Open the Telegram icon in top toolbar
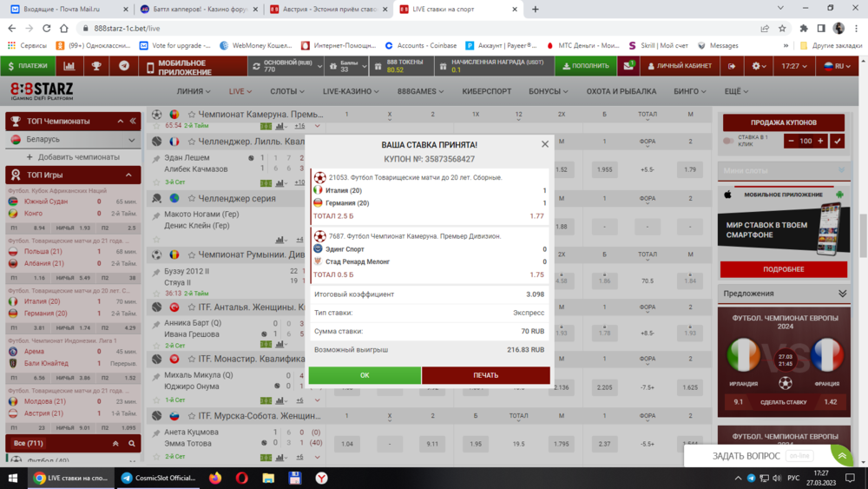Screen dimensions: 868x489 point(124,66)
